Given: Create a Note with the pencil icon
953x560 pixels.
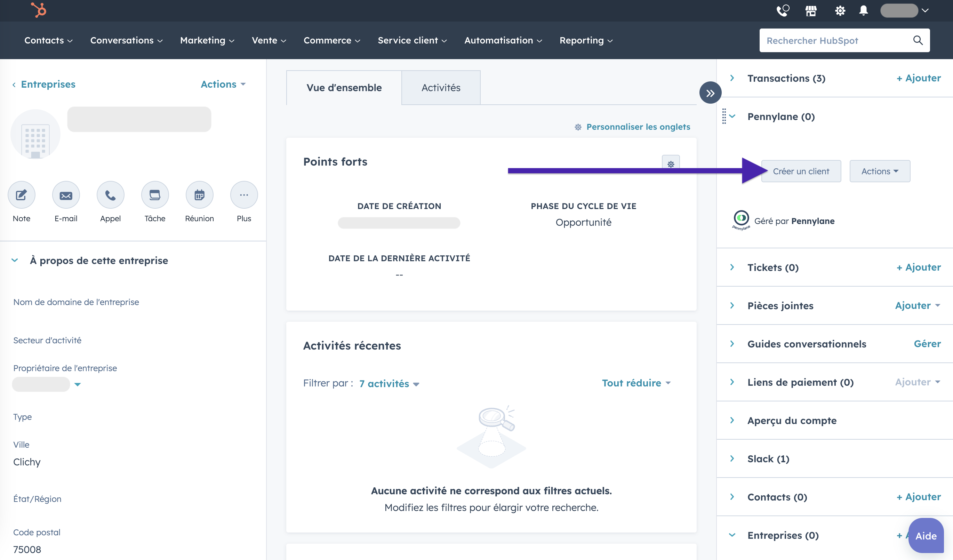Looking at the screenshot, I should click(22, 195).
